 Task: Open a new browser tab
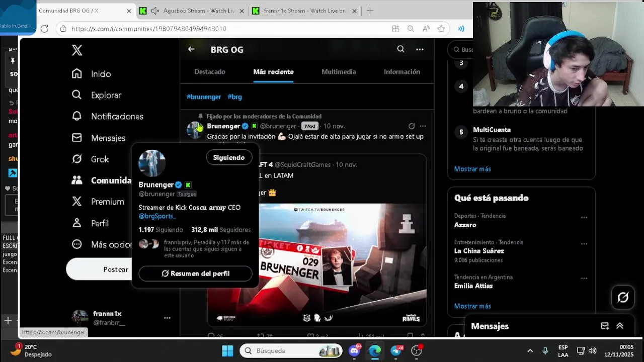coord(370,11)
